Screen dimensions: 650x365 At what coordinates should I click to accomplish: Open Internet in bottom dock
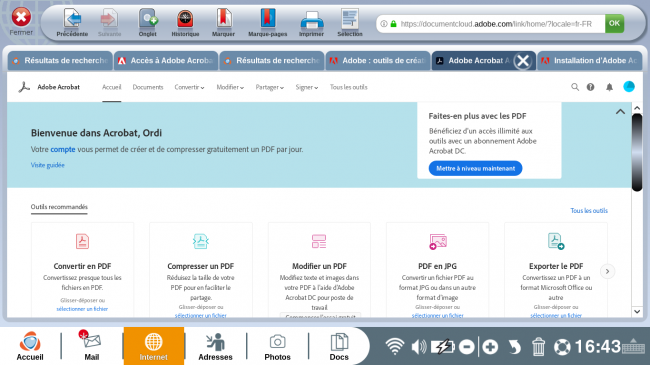[x=153, y=346]
